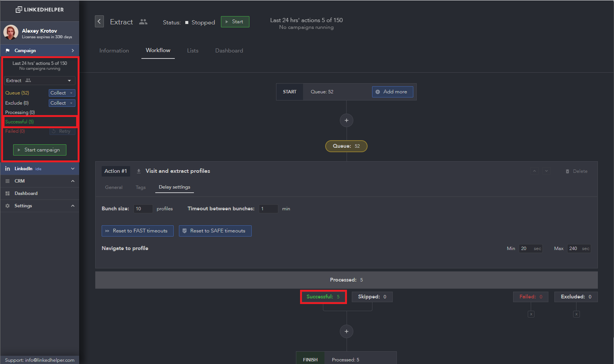Click the Min seconds field
The image size is (614, 364).
pos(531,249)
